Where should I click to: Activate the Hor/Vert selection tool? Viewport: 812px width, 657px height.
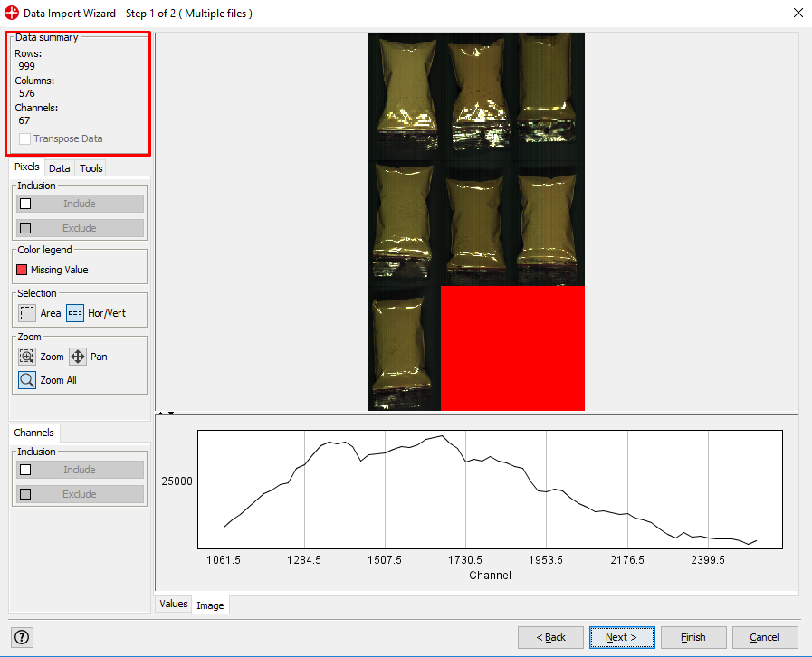click(75, 313)
